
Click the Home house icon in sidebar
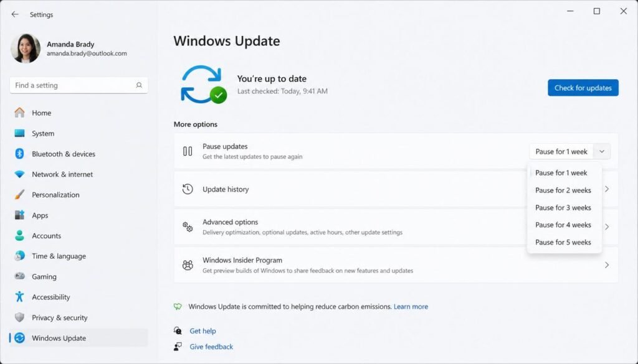tap(19, 113)
